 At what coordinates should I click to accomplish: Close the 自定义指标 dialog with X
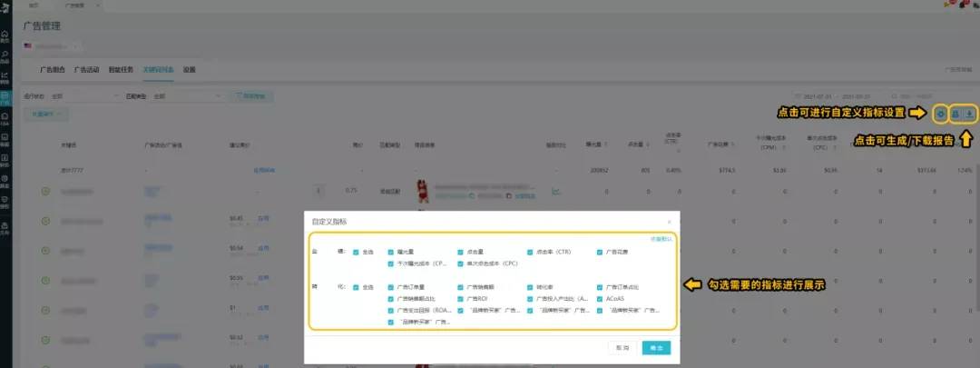(669, 221)
